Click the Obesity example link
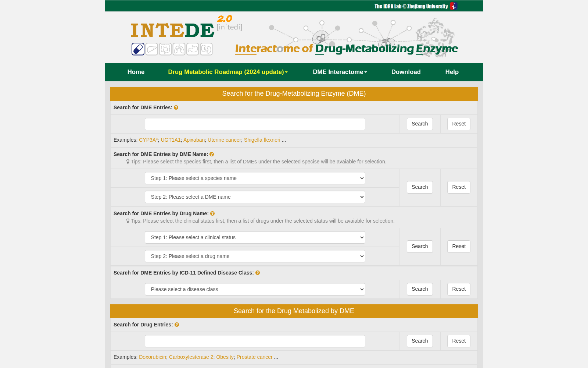This screenshot has width=588, height=368. tap(225, 357)
